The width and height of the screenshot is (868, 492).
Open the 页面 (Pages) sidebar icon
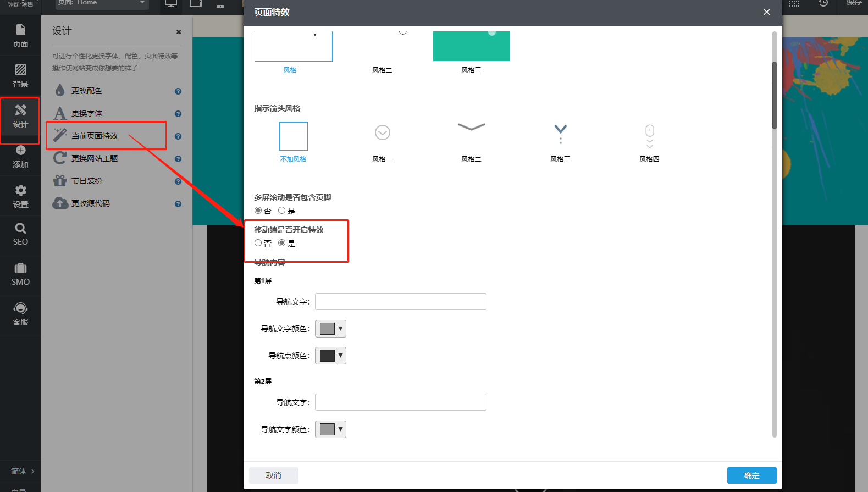[20, 36]
